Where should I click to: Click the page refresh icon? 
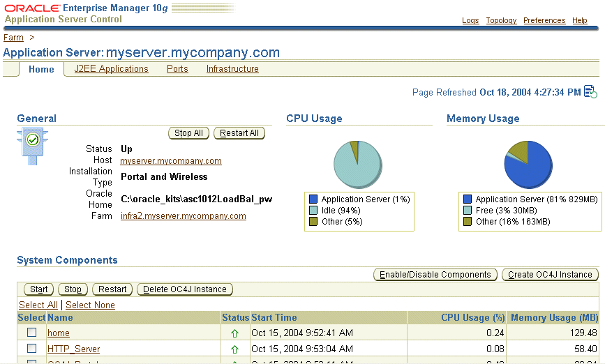[590, 92]
